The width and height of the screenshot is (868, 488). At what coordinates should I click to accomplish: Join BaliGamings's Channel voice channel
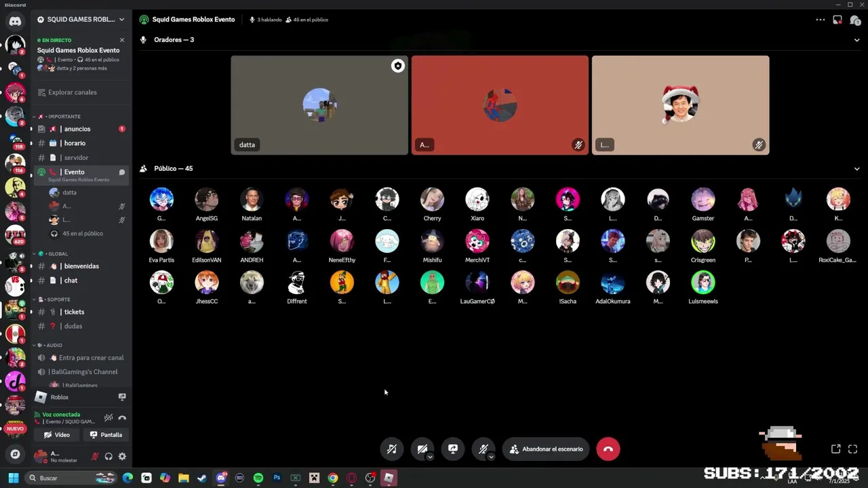81,371
